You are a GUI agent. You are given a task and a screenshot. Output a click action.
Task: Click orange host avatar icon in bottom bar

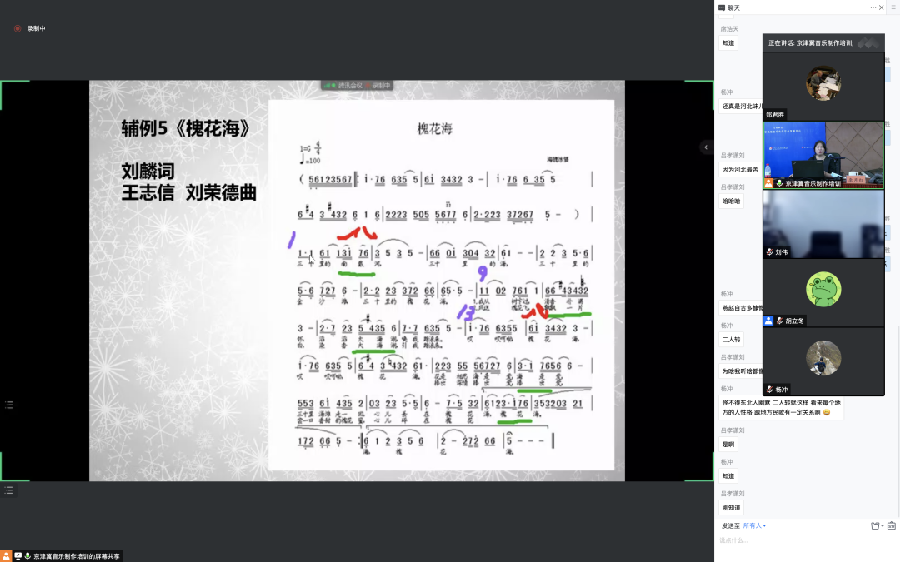pos(6,556)
